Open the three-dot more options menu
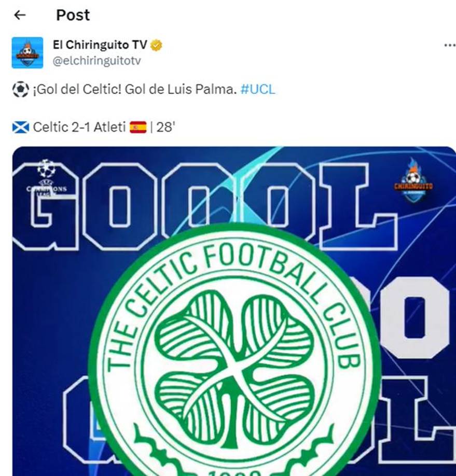This screenshot has height=476, width=456. click(450, 45)
